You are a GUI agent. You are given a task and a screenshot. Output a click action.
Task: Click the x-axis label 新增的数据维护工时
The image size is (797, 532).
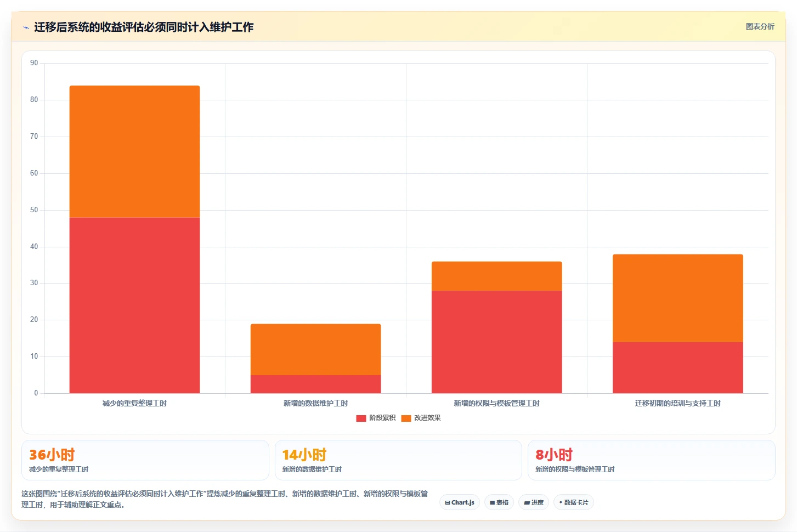tap(316, 403)
